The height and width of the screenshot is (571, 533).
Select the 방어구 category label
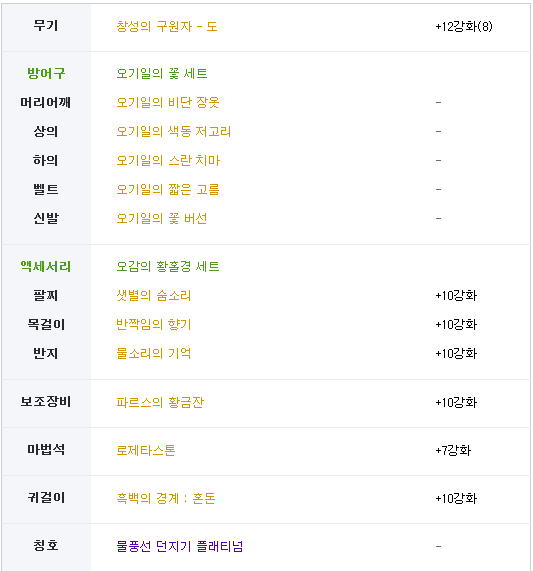tap(46, 74)
